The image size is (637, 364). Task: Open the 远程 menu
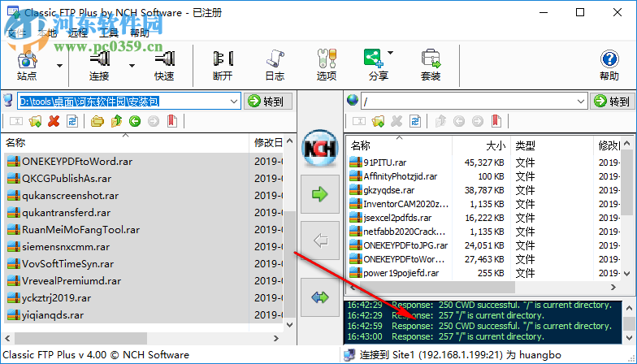click(x=78, y=33)
